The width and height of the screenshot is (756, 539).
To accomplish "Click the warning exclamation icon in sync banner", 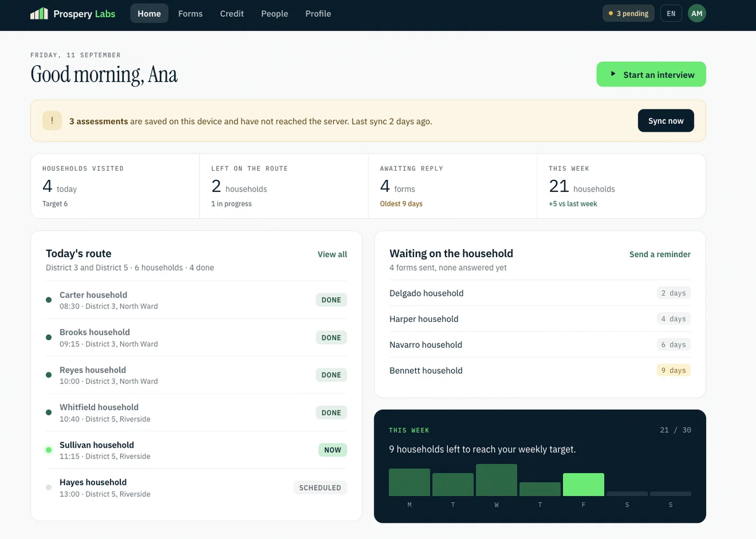I will (52, 121).
